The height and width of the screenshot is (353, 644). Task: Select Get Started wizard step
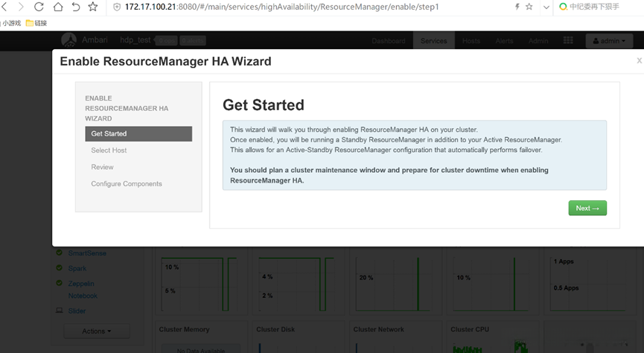coord(138,133)
